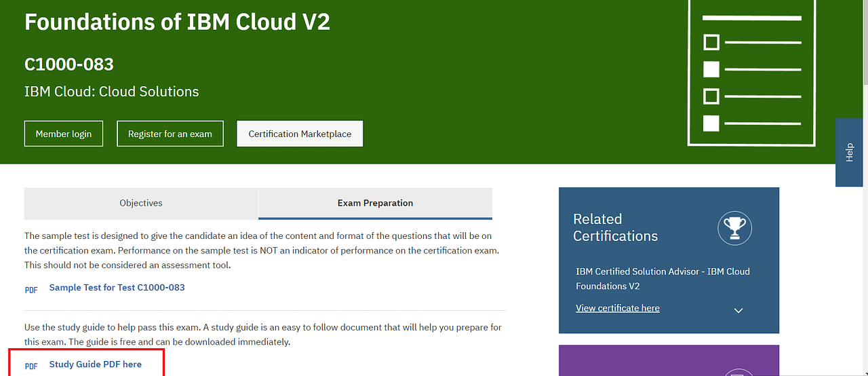Click the purple card below Related Certifications
The width and height of the screenshot is (868, 376).
click(x=669, y=360)
